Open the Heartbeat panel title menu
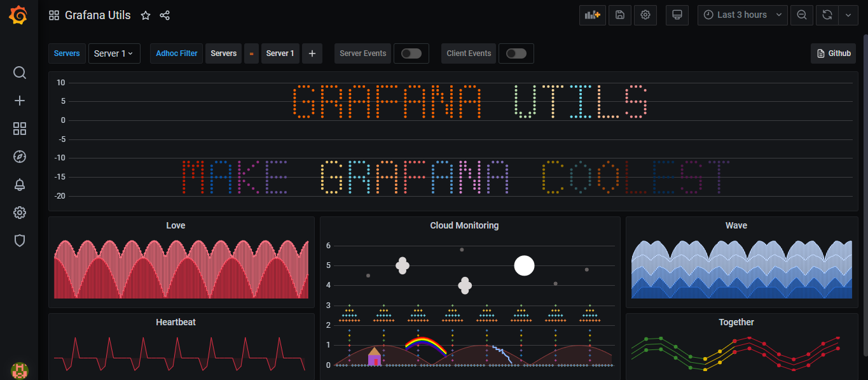Image resolution: width=868 pixels, height=380 pixels. pos(176,322)
